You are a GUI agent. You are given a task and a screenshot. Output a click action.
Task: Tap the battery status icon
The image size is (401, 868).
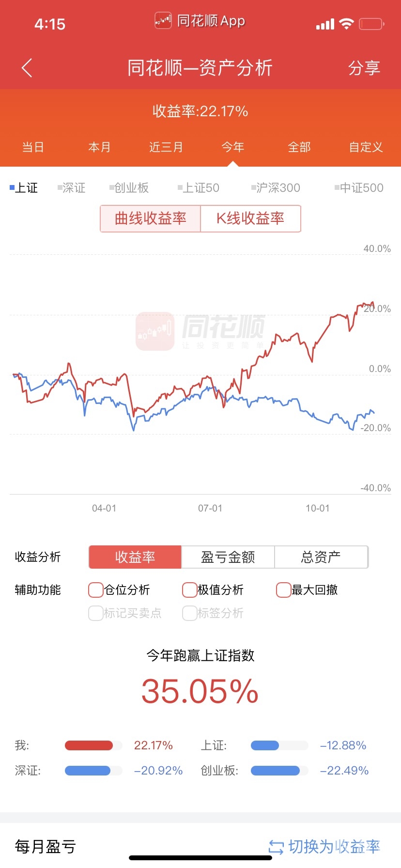point(371,24)
